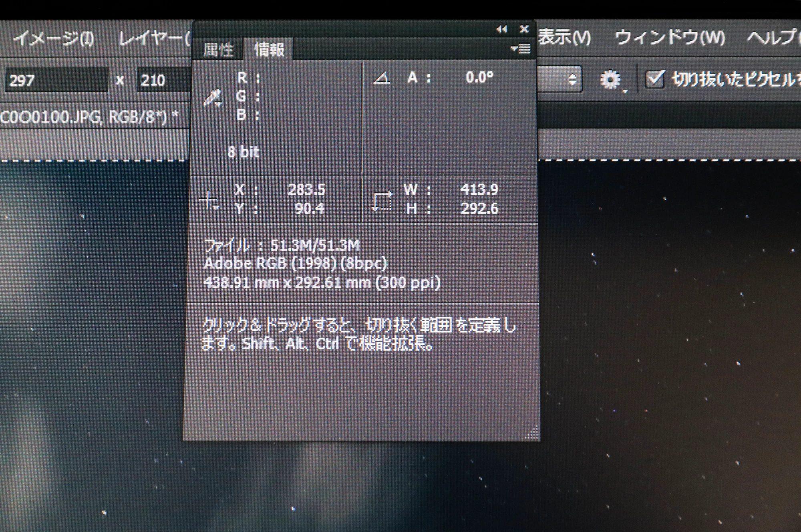Toggle the 切り抜いたピクセル checkbox
This screenshot has height=532, width=801.
click(655, 79)
